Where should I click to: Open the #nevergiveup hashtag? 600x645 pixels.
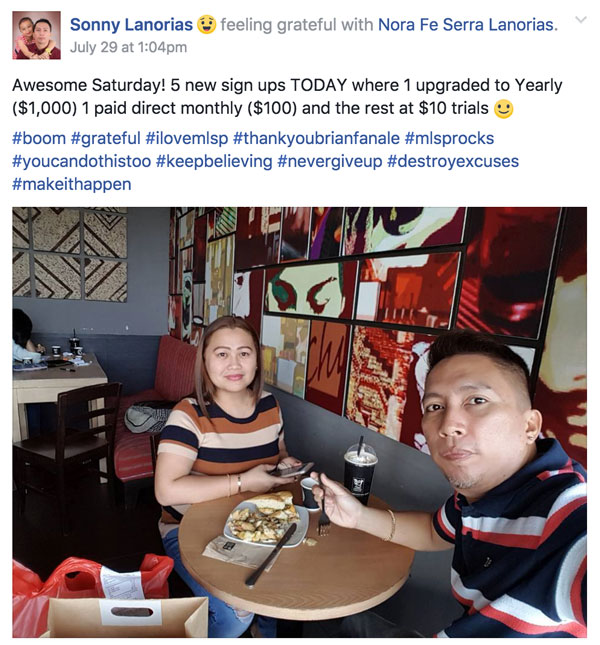tap(330, 161)
